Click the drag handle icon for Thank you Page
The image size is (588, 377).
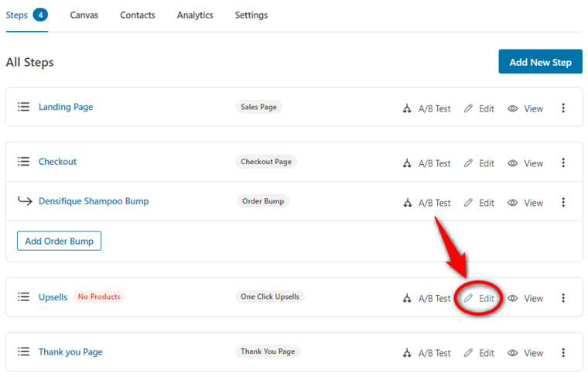coord(24,352)
